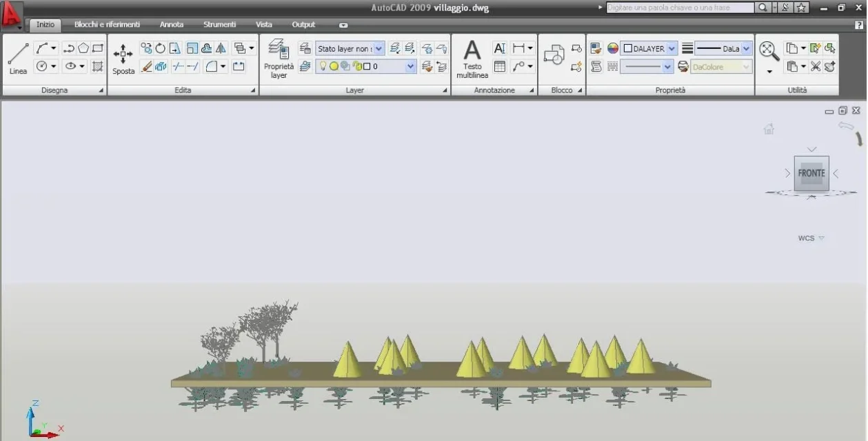This screenshot has width=868, height=441.
Task: Use the Offset tool in Edita panel
Action: pos(206,48)
